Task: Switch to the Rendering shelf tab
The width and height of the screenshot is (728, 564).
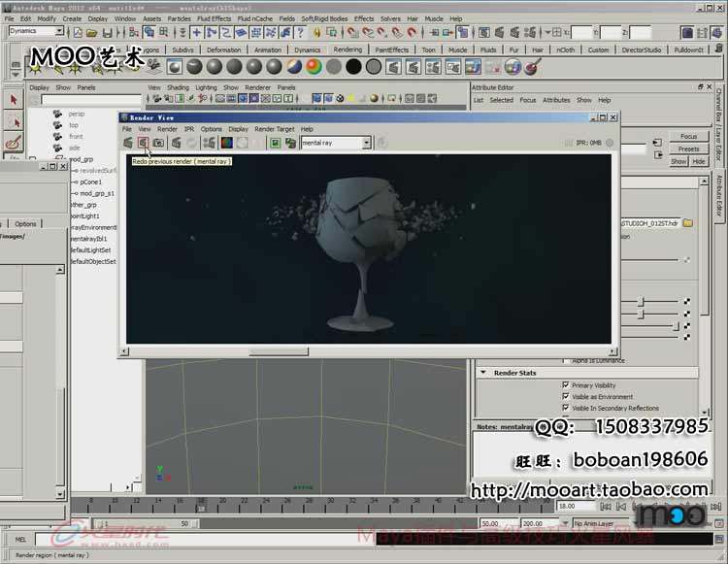Action: pyautogui.click(x=347, y=50)
